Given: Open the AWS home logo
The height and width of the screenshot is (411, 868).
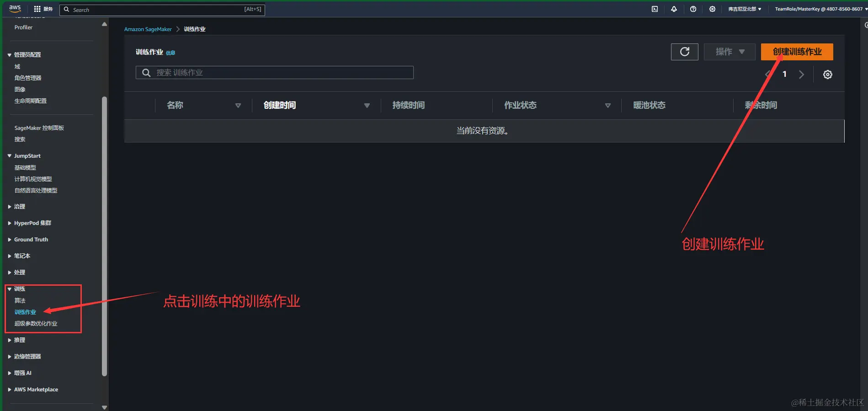Looking at the screenshot, I should (15, 9).
